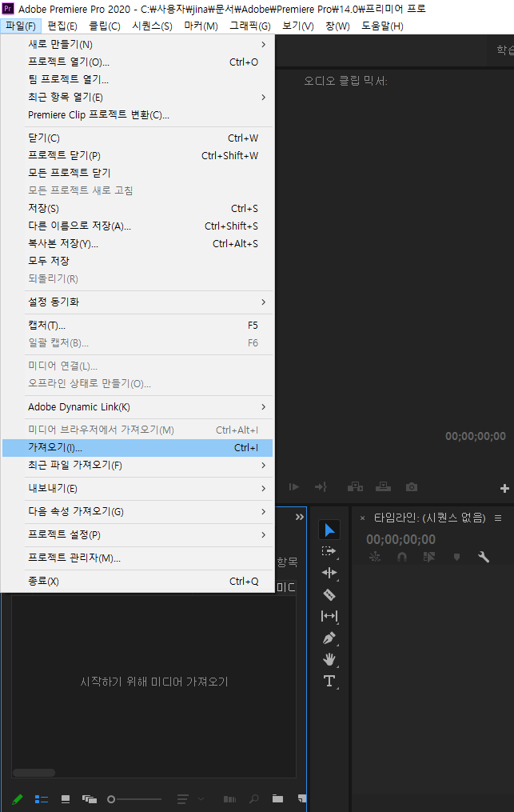Click the Automate to Sequence icon
The height and width of the screenshot is (812, 514).
(230, 799)
